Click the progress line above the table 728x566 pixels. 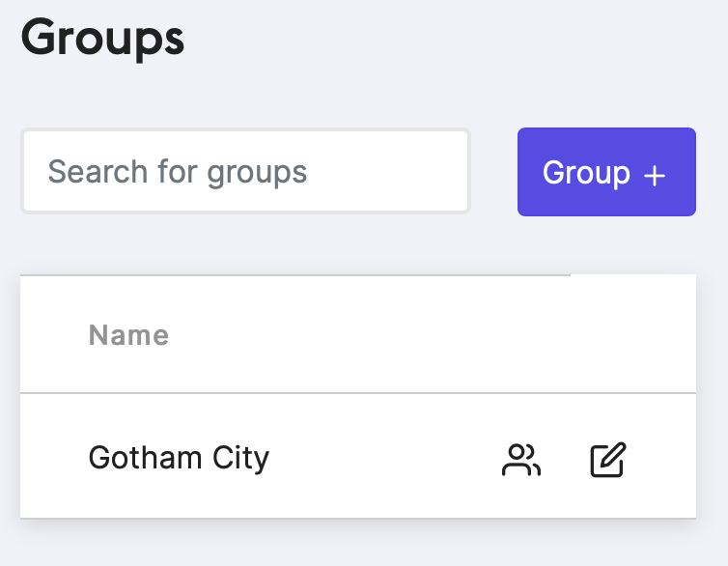(295, 275)
